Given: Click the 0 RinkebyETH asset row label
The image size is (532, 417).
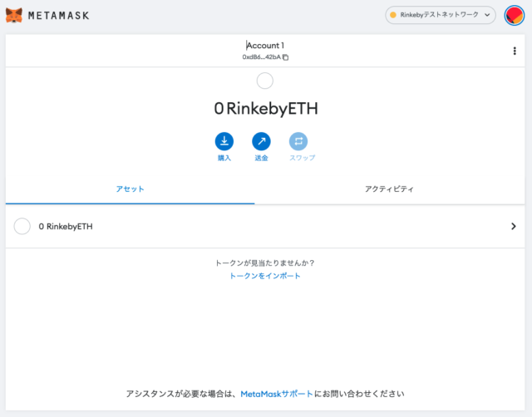Looking at the screenshot, I should [66, 227].
